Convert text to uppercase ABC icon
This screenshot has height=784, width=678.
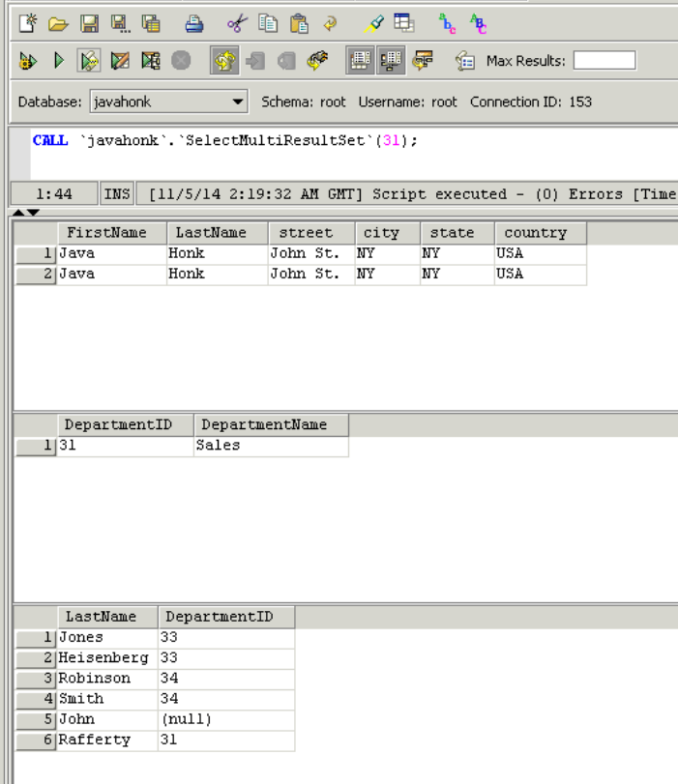coord(478,23)
